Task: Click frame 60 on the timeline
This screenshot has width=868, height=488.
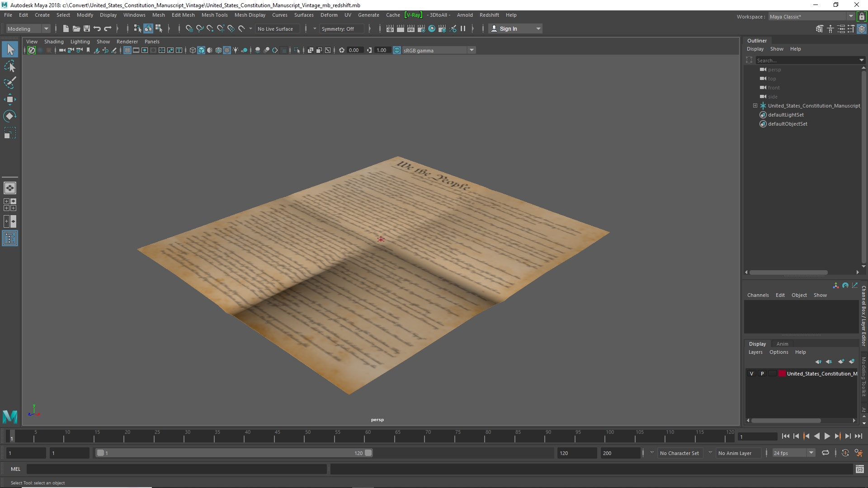Action: click(x=368, y=436)
